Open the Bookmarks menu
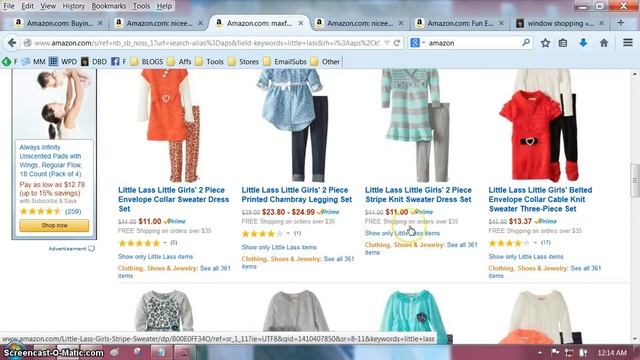The height and width of the screenshot is (360, 640). (x=109, y=6)
